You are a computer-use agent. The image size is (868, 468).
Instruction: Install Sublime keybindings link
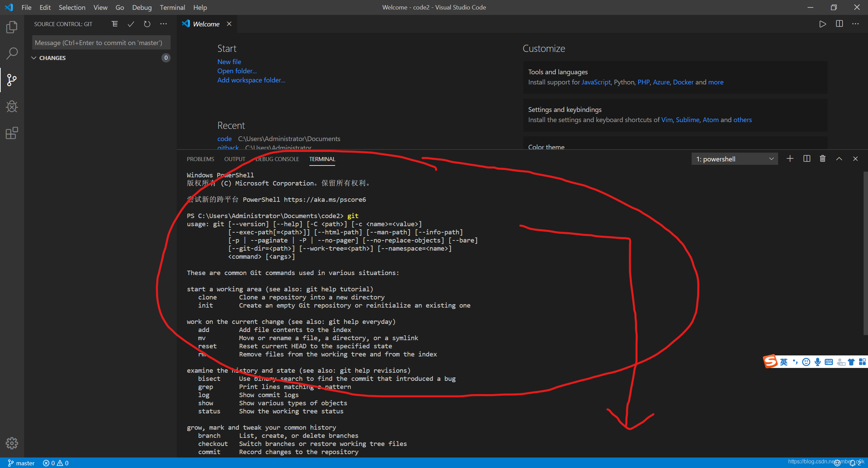[x=688, y=120]
